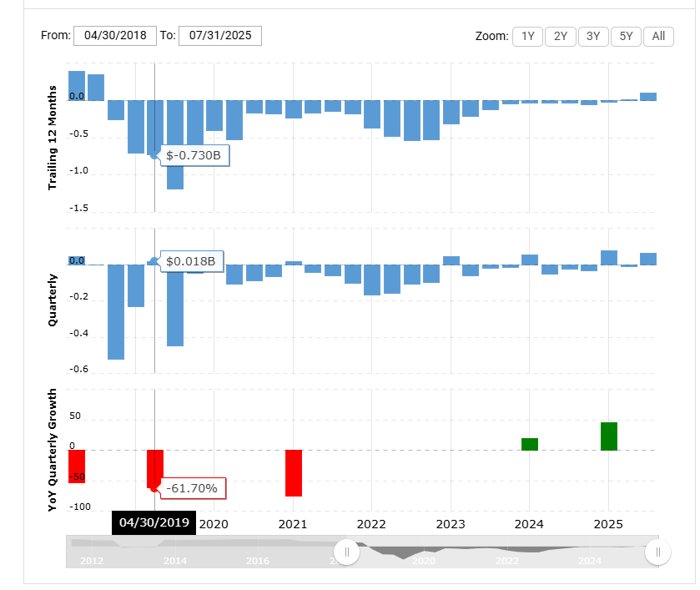700x590 pixels.
Task: Click the -61.70% growth tooltip
Action: 192,488
